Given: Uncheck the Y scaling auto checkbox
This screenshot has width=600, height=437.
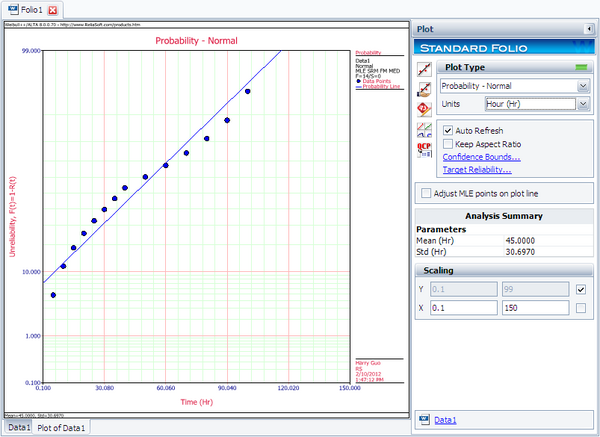Looking at the screenshot, I should click(x=580, y=289).
